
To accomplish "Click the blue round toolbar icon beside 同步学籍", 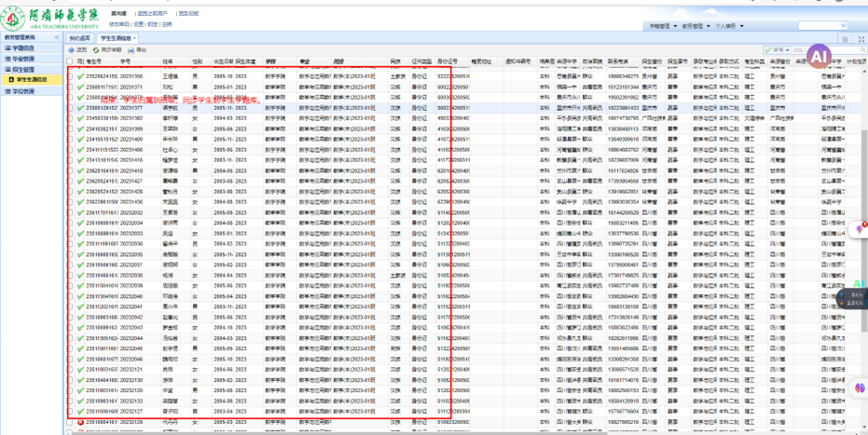I will [x=71, y=49].
